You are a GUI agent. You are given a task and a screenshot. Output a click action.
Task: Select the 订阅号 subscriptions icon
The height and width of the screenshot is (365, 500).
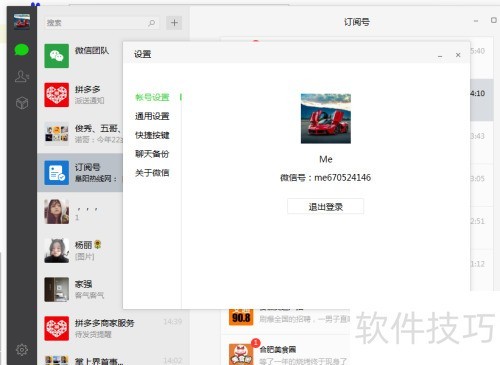(57, 173)
